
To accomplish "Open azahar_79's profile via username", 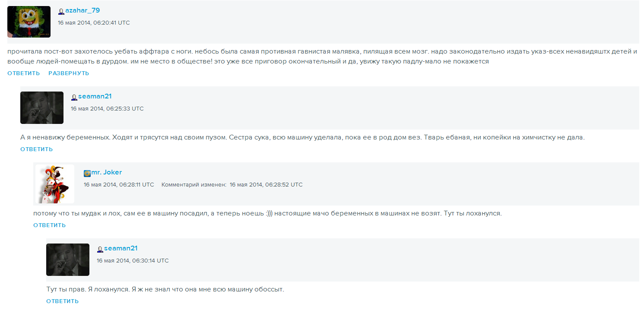I will [82, 10].
